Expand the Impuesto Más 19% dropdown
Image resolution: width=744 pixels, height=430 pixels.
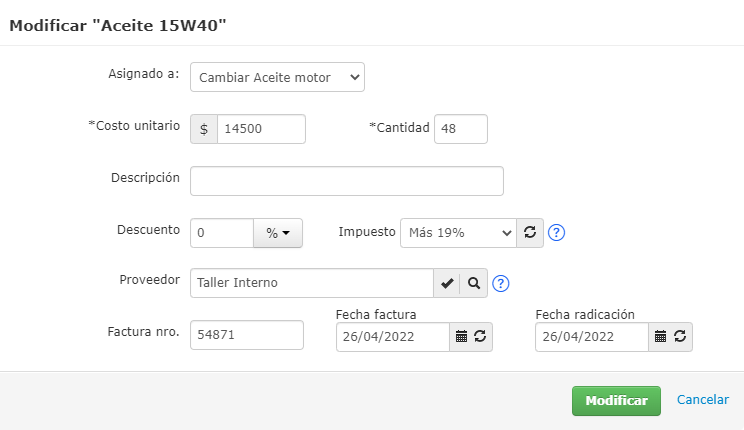[x=458, y=233]
